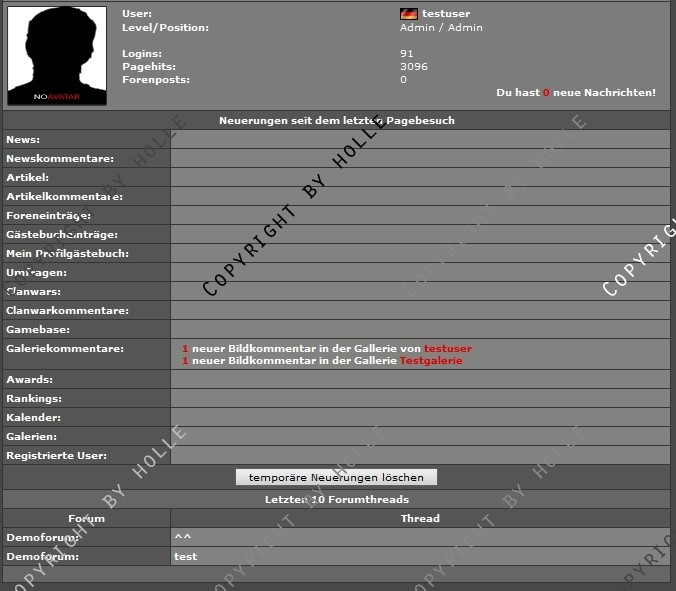
Task: Click the 'User:' label
Action: point(137,14)
